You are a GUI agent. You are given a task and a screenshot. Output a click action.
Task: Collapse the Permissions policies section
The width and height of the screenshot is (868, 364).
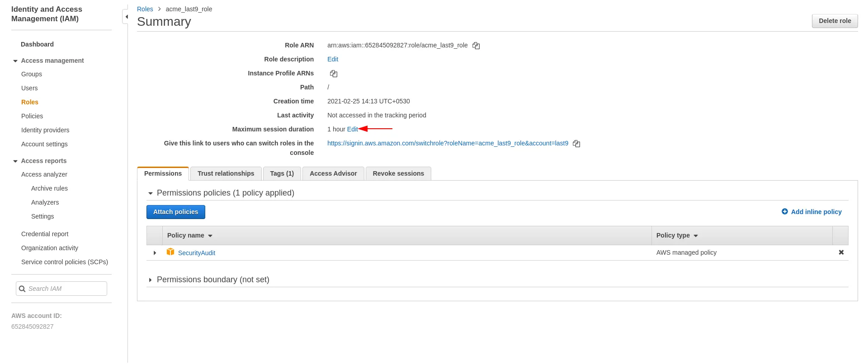tap(151, 193)
